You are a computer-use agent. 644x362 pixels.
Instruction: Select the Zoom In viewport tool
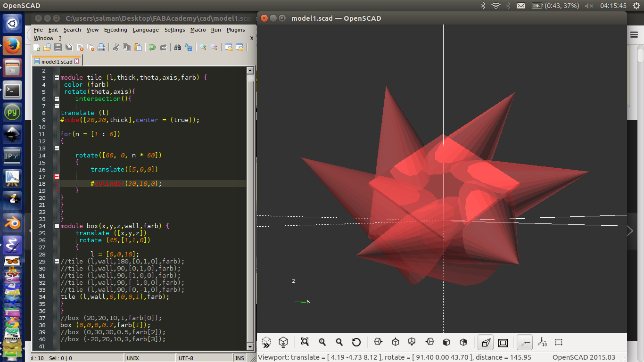tap(322, 342)
